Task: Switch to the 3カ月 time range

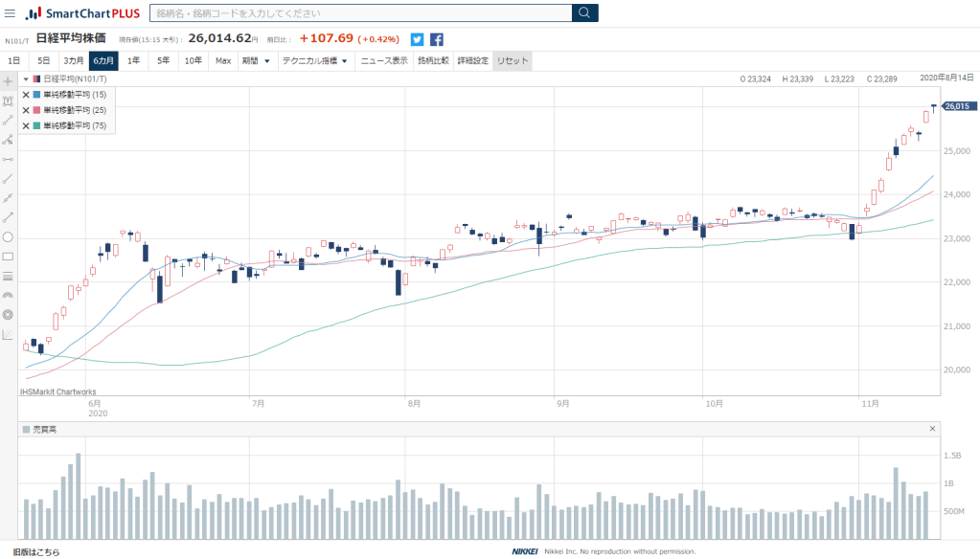Action: pos(73,60)
